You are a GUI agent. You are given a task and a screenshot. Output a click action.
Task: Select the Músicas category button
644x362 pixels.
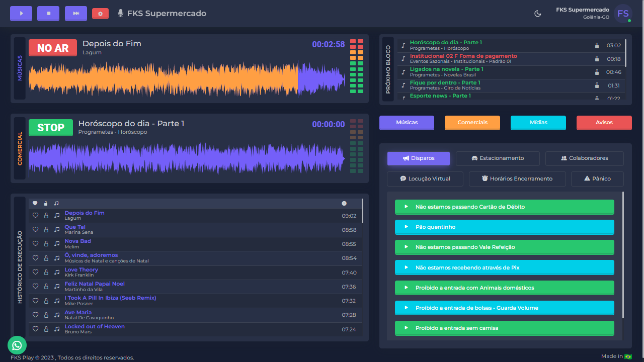point(407,123)
